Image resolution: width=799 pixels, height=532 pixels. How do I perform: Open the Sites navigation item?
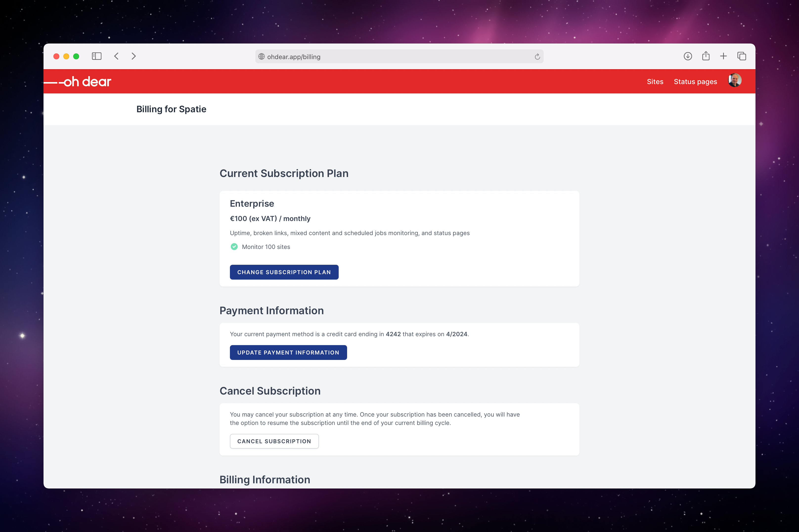point(655,82)
